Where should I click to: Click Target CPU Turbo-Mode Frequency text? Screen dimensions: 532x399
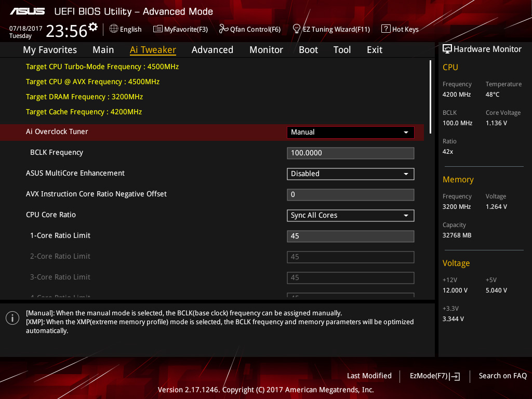tap(102, 66)
